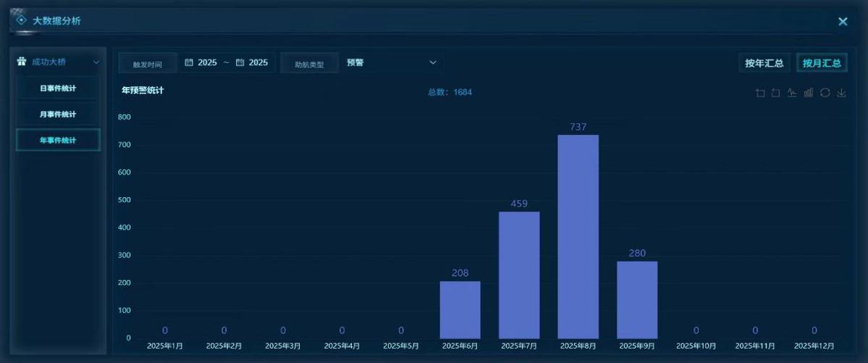Click the 2025年3月 axis label
The width and height of the screenshot is (868, 363).
point(283,346)
